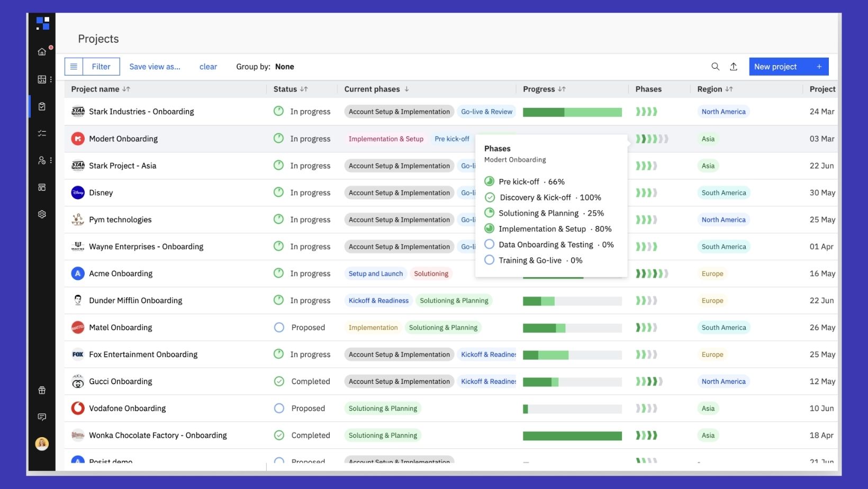Click the Gucci Onboarding logo
Image resolution: width=868 pixels, height=489 pixels.
pos(78,382)
